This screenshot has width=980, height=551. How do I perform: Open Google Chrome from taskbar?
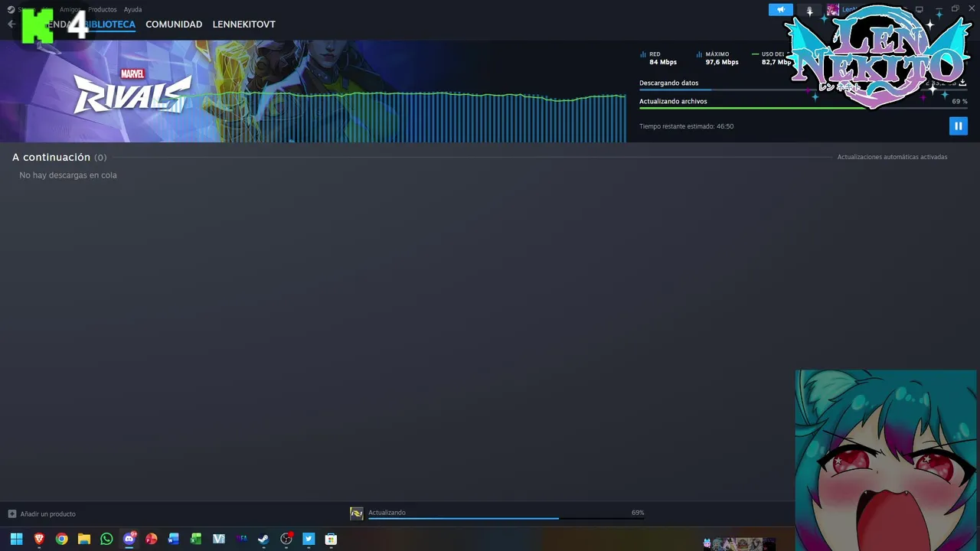61,539
